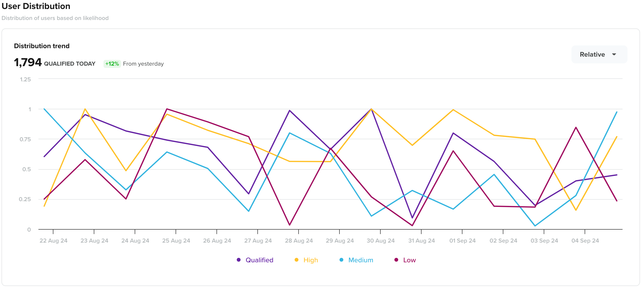The width and height of the screenshot is (644, 289).
Task: Click the blue Medium legend dot
Action: click(341, 260)
